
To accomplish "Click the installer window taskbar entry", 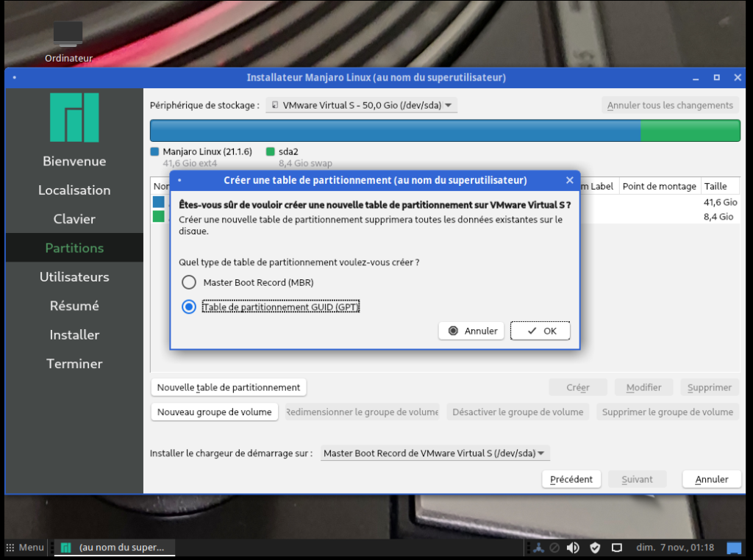I will (114, 548).
